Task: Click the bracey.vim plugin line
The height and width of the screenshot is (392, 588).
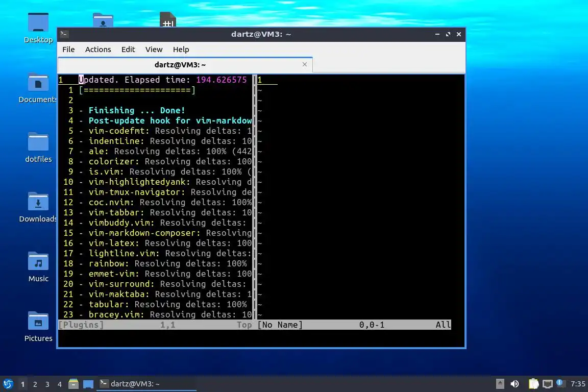Action: click(x=165, y=314)
